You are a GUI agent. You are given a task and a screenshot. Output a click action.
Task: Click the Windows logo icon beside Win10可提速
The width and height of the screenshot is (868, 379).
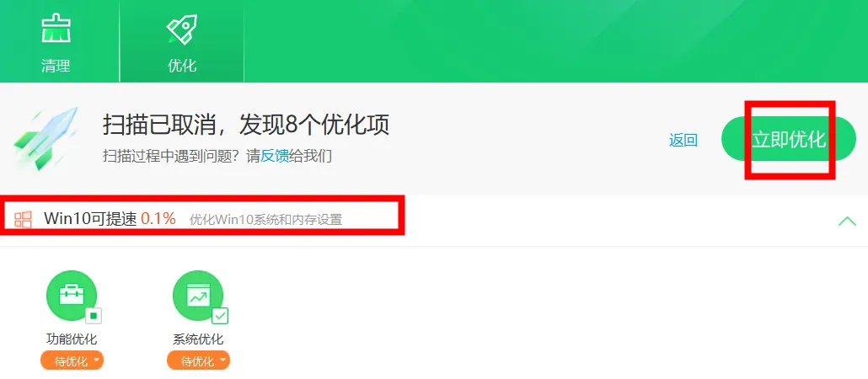pos(24,219)
